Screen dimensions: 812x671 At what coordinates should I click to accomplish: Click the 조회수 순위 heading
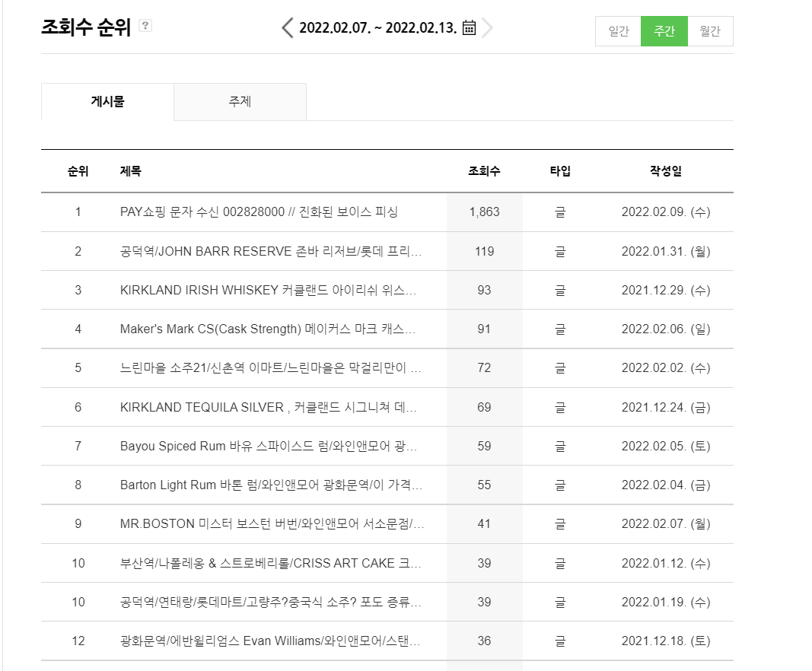tap(86, 27)
